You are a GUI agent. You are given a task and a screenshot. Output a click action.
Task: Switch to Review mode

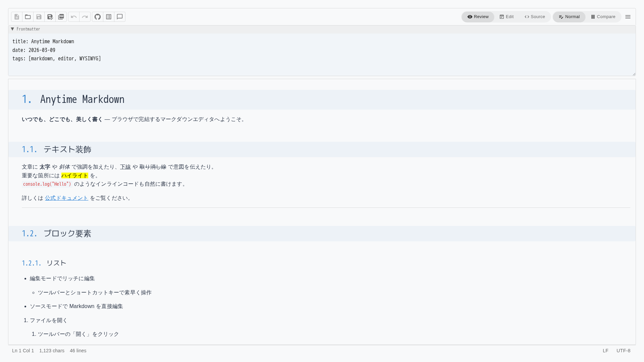tap(478, 17)
